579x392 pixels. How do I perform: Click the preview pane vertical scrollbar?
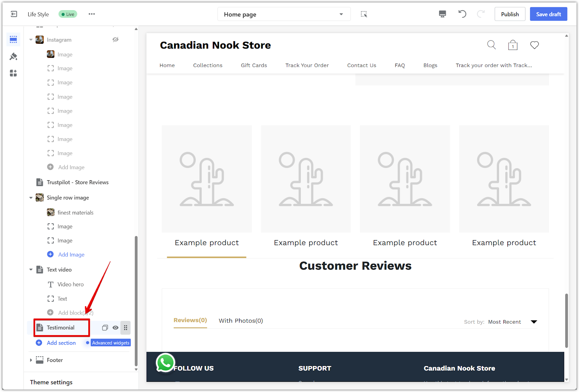566,320
